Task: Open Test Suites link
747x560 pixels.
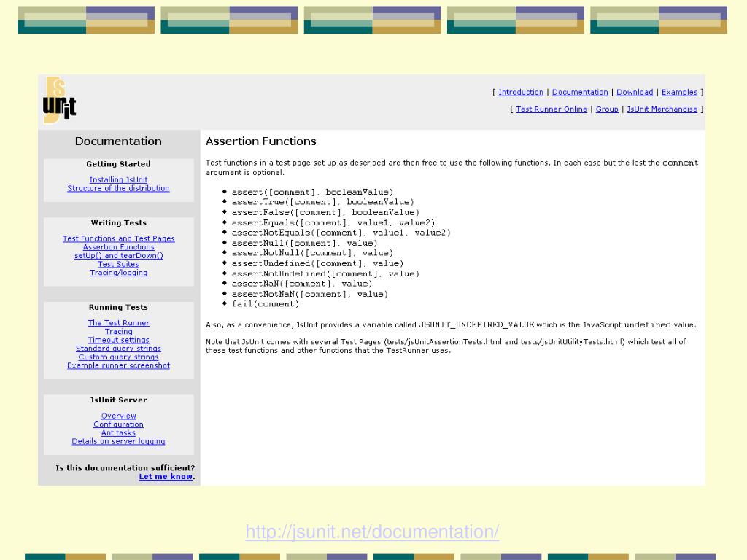Action: 119,264
